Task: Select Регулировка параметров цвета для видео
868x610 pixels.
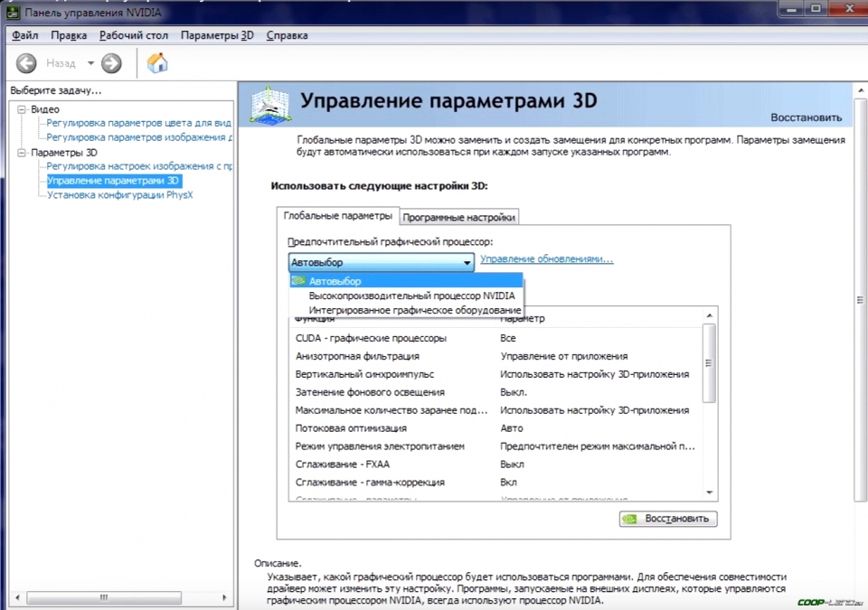Action: coord(139,123)
